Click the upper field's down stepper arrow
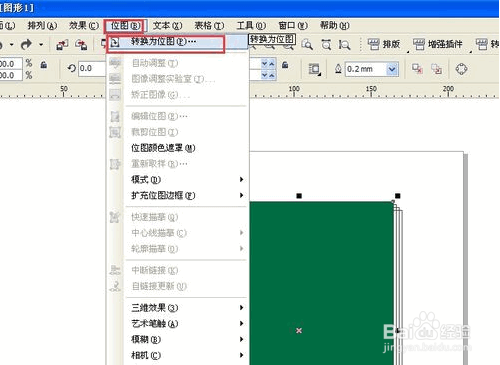 (x=265, y=64)
